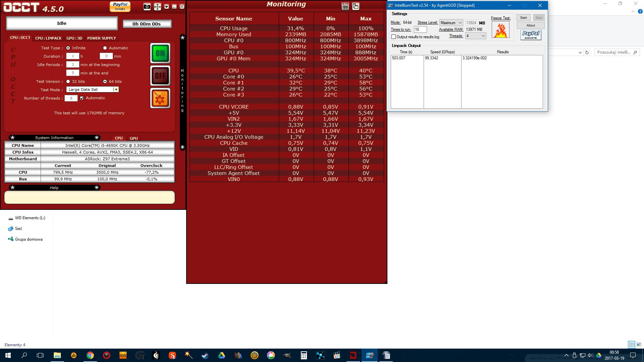Select Automatic test type radio button
Viewport: 644px width, 362px height.
[105, 48]
